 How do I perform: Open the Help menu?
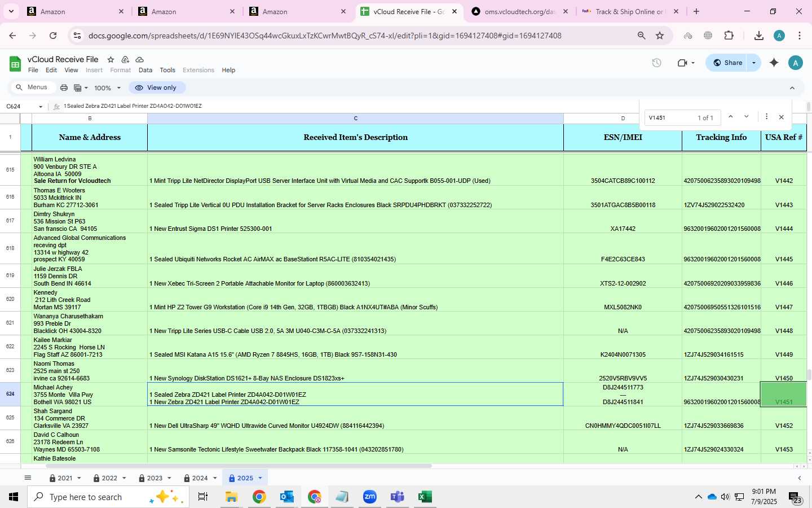(228, 70)
